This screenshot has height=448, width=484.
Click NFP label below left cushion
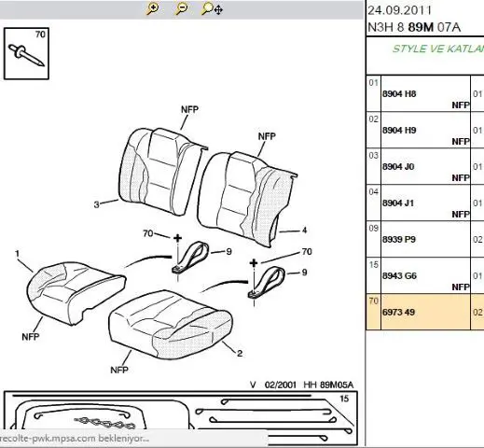click(31, 337)
